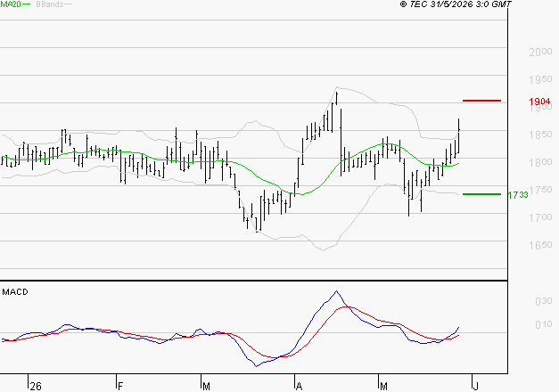Click the 010 MACD scale label

click(544, 324)
